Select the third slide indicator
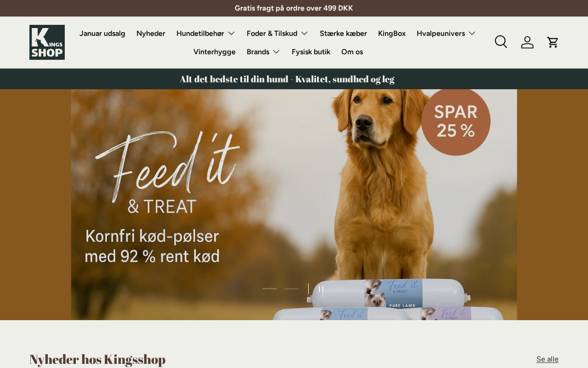 [x=308, y=289]
